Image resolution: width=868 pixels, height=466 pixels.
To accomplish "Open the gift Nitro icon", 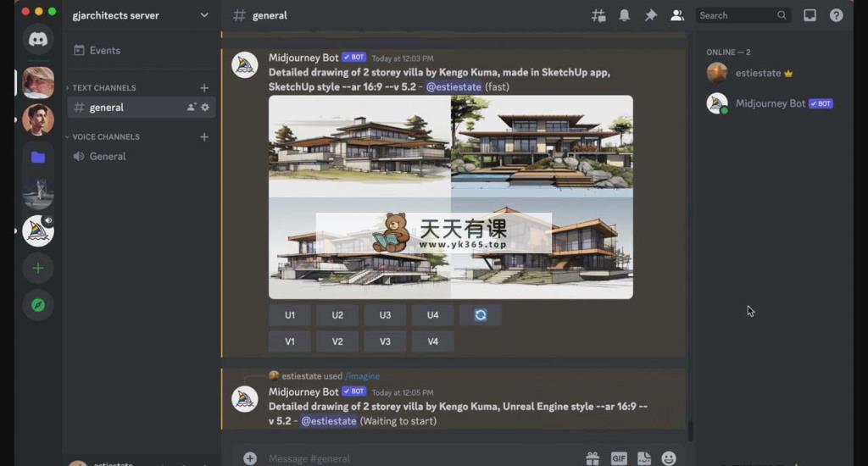I will point(593,458).
